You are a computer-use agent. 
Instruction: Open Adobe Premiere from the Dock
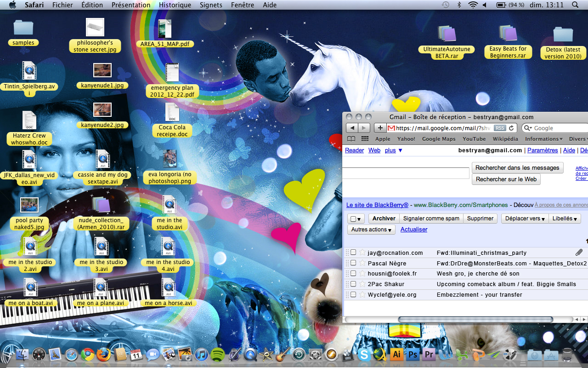click(x=429, y=355)
